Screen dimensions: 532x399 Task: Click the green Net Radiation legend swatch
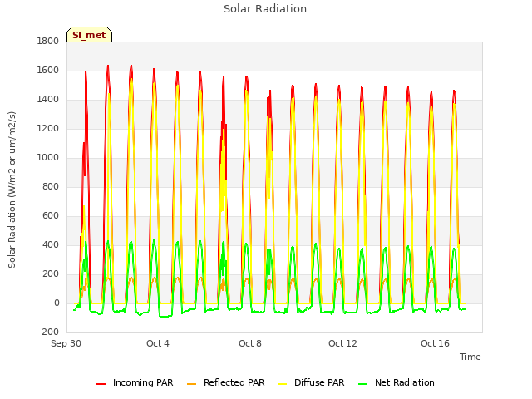tap(363, 384)
